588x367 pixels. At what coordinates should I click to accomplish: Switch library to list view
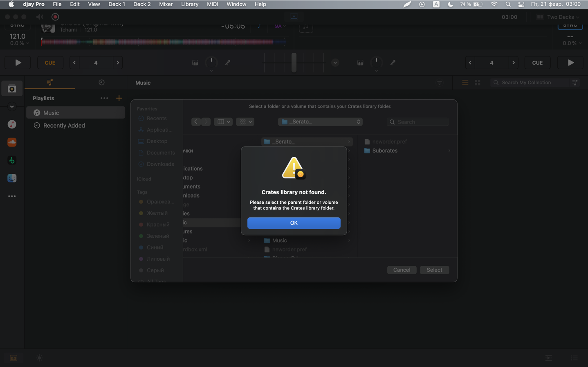(465, 83)
